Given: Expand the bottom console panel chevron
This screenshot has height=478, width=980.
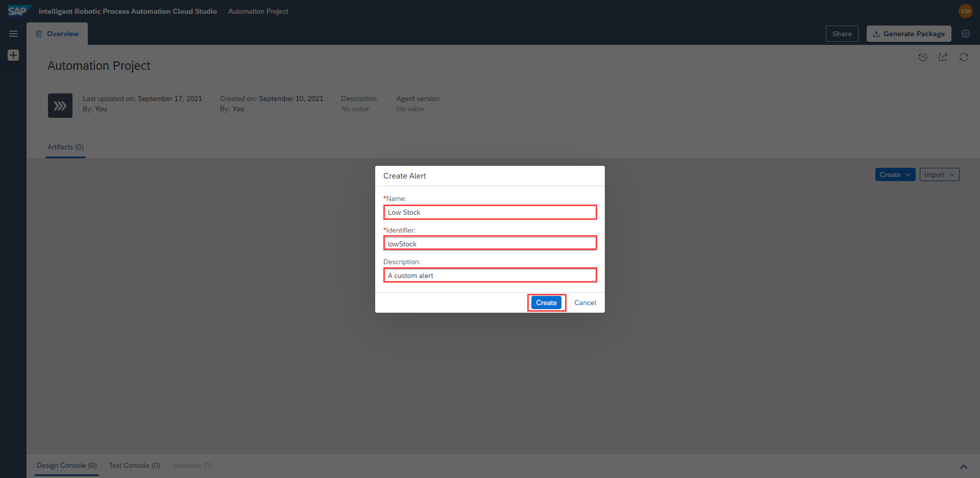Looking at the screenshot, I should tap(963, 466).
